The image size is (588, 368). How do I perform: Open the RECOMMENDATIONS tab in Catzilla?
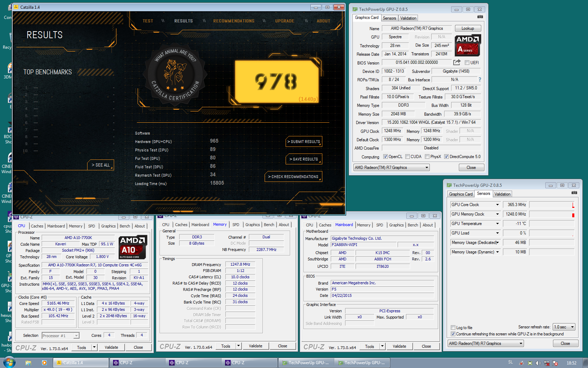pos(234,21)
